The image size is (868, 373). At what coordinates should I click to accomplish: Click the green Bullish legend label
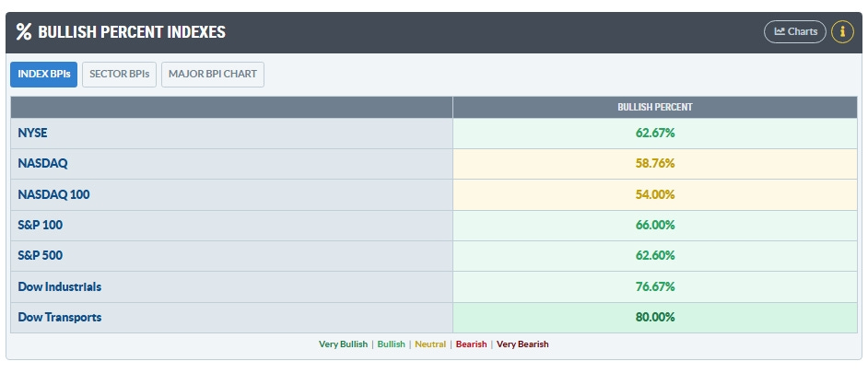(392, 344)
